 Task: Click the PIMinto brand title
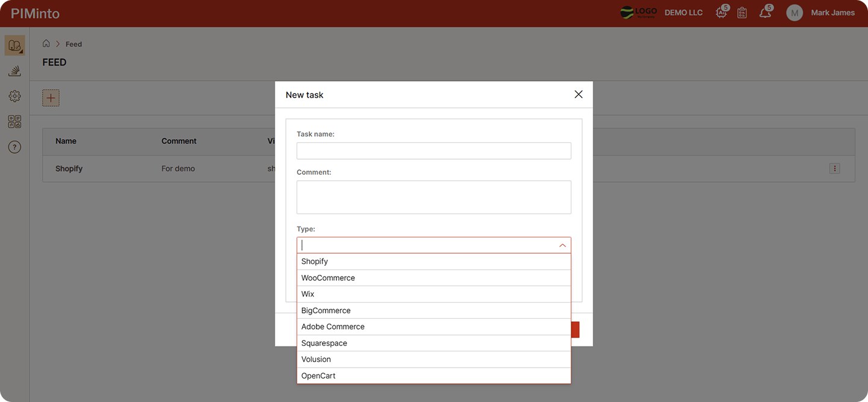click(36, 13)
